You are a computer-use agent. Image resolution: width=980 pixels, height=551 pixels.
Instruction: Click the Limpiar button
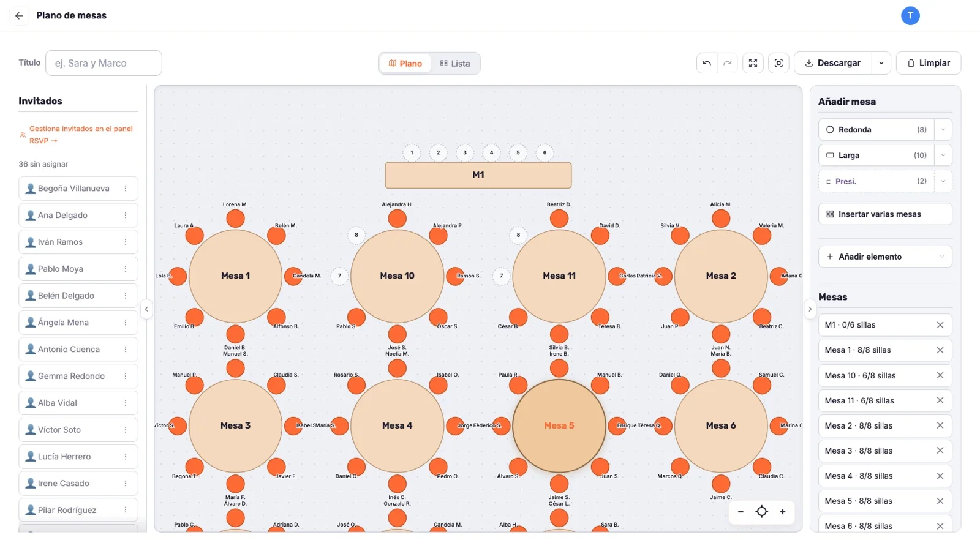pyautogui.click(x=929, y=63)
